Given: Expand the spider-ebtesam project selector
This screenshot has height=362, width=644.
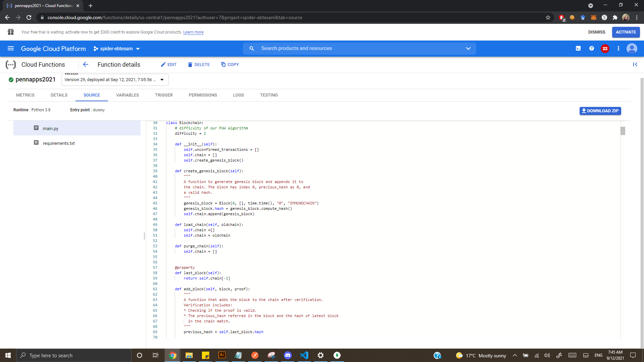Looking at the screenshot, I should (x=116, y=49).
